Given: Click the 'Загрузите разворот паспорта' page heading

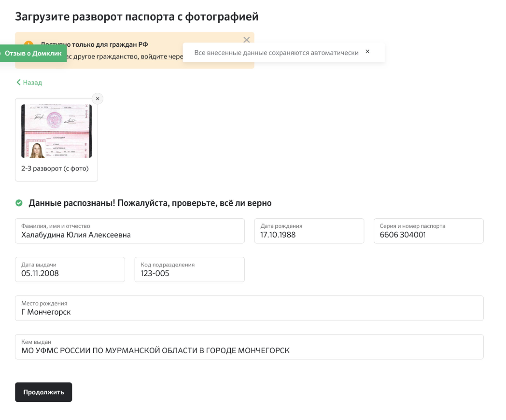Looking at the screenshot, I should [x=137, y=17].
